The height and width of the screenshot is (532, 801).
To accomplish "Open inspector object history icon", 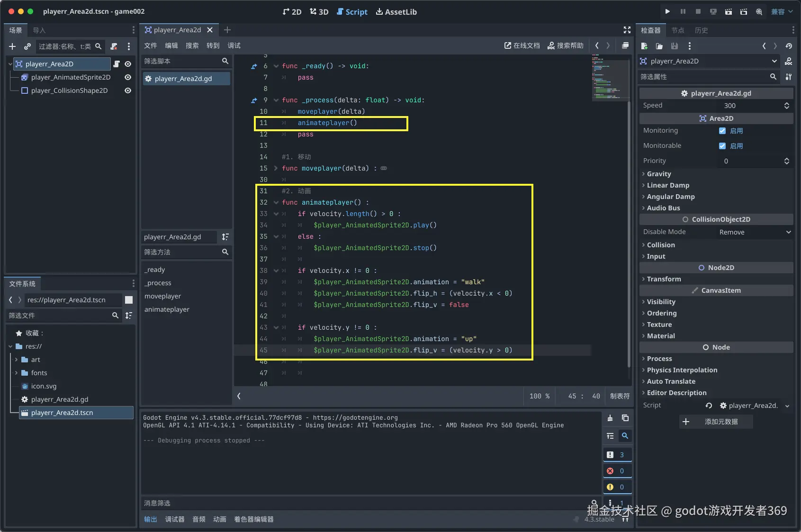I will pos(789,46).
